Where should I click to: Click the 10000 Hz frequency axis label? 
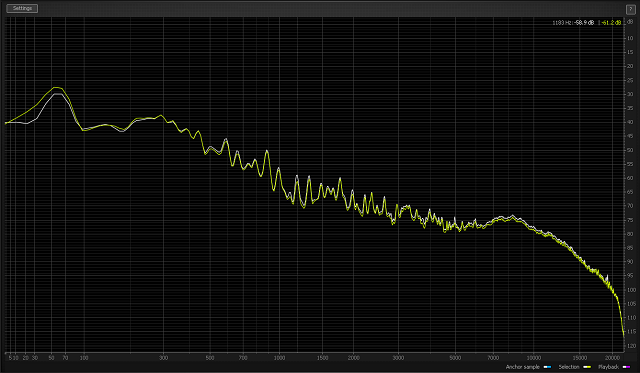[533, 358]
